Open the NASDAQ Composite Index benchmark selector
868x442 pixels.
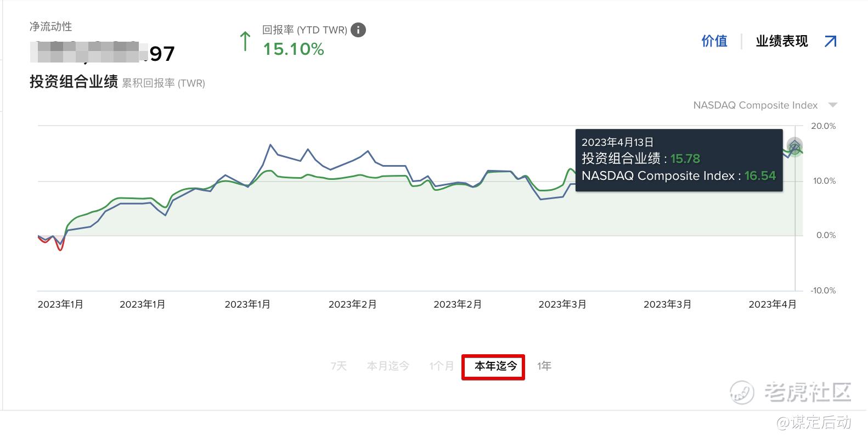755,105
